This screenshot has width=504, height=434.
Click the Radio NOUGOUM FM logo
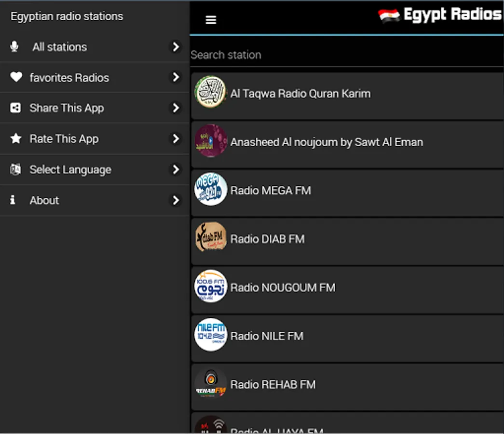[x=211, y=286]
